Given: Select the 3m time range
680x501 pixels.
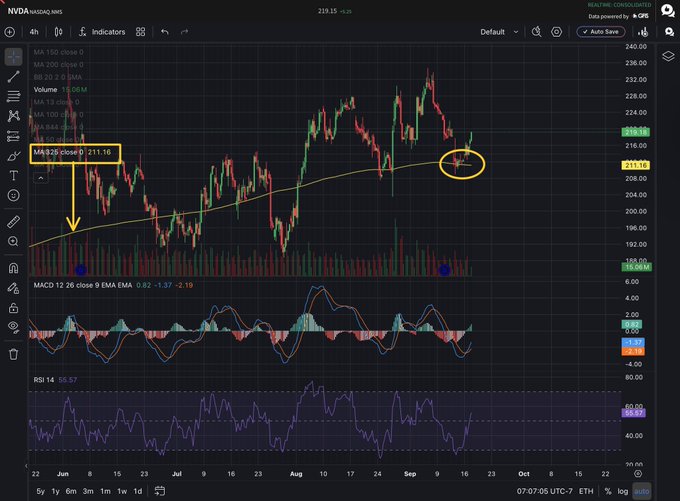Looking at the screenshot, I should point(88,491).
